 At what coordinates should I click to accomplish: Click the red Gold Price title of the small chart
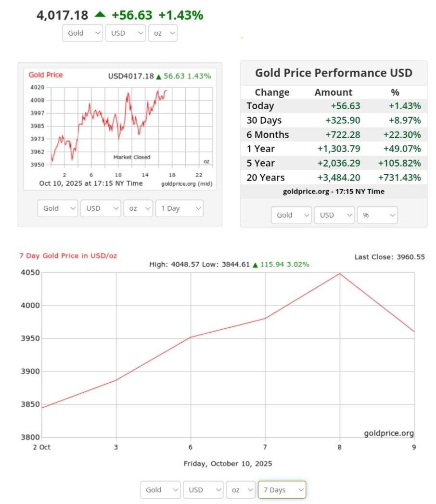(x=46, y=75)
